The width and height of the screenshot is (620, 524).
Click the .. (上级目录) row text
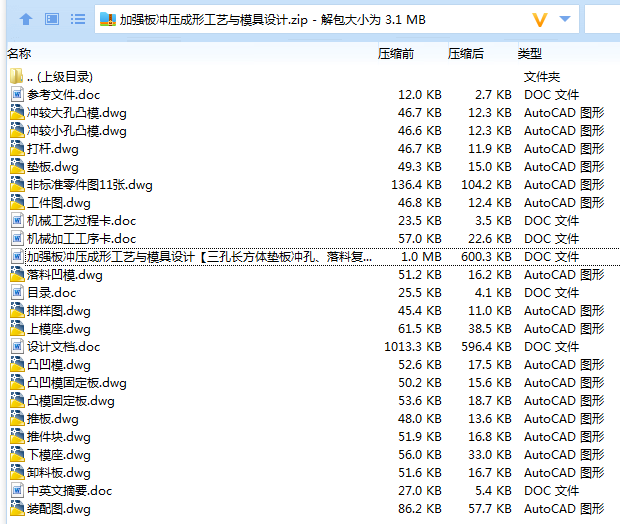pos(60,77)
